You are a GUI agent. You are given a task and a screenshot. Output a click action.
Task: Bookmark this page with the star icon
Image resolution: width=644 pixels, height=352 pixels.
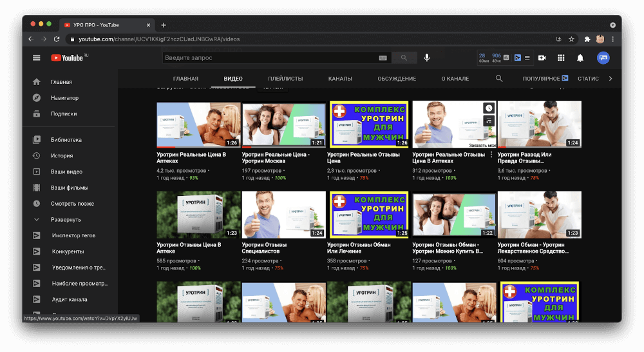pos(571,39)
